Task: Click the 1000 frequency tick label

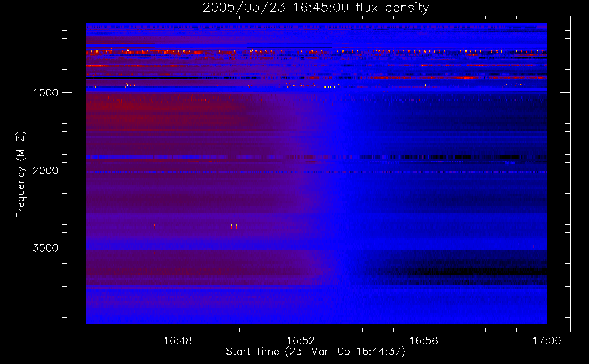Action: pyautogui.click(x=46, y=93)
